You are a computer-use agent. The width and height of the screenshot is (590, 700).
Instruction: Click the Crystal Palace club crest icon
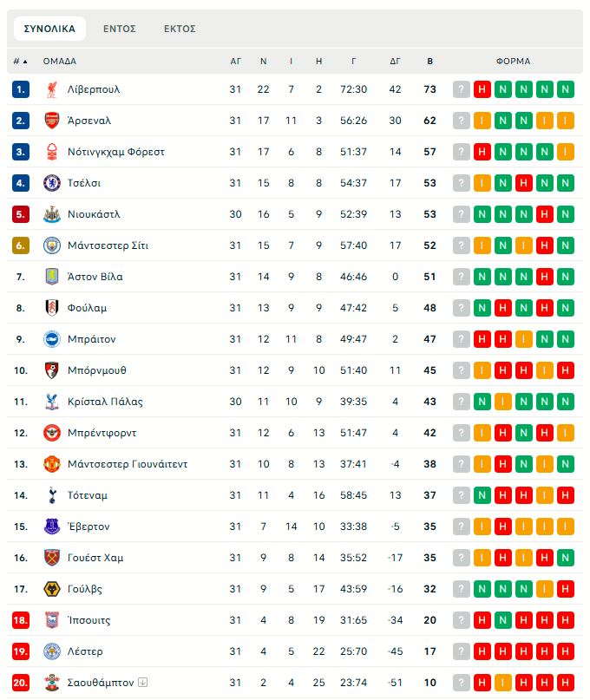pos(51,402)
